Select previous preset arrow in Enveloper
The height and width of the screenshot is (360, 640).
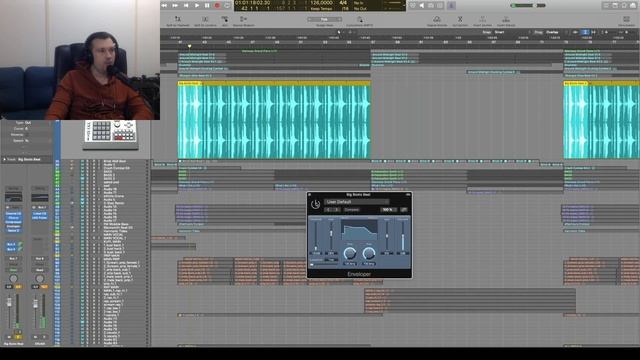click(329, 210)
